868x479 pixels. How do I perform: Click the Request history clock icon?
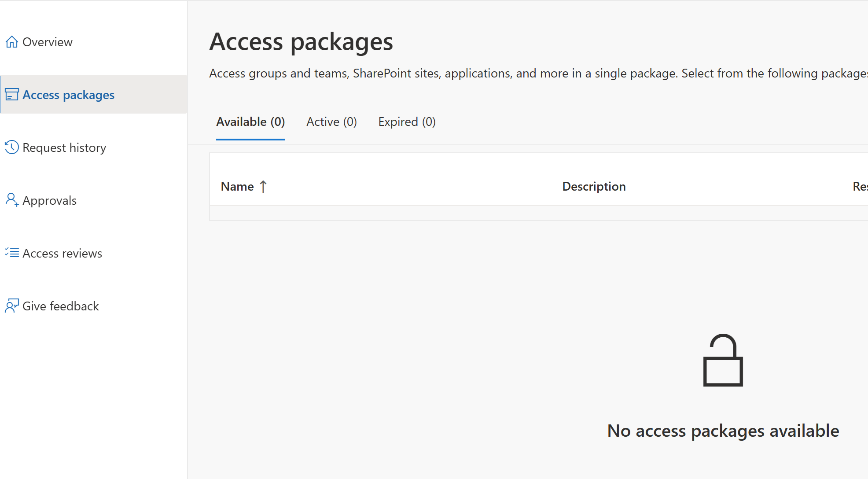tap(12, 147)
